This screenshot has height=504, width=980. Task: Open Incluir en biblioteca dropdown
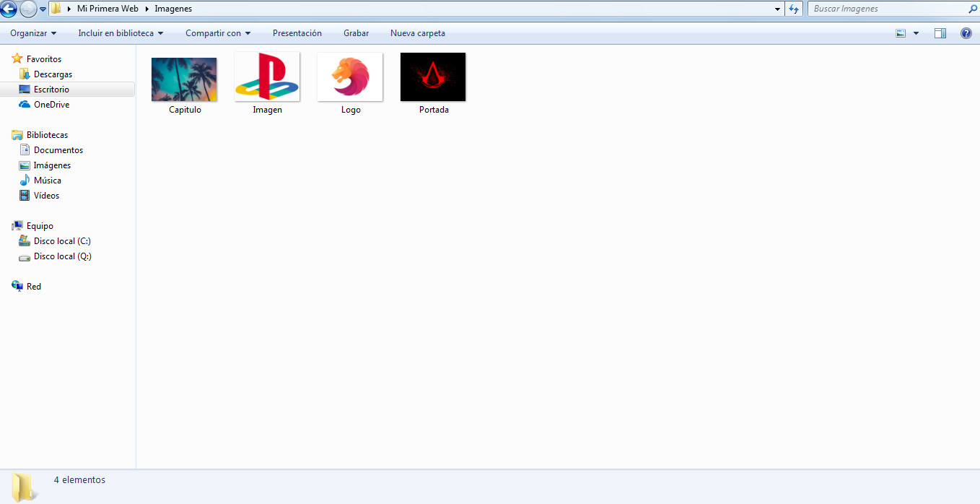pyautogui.click(x=121, y=33)
